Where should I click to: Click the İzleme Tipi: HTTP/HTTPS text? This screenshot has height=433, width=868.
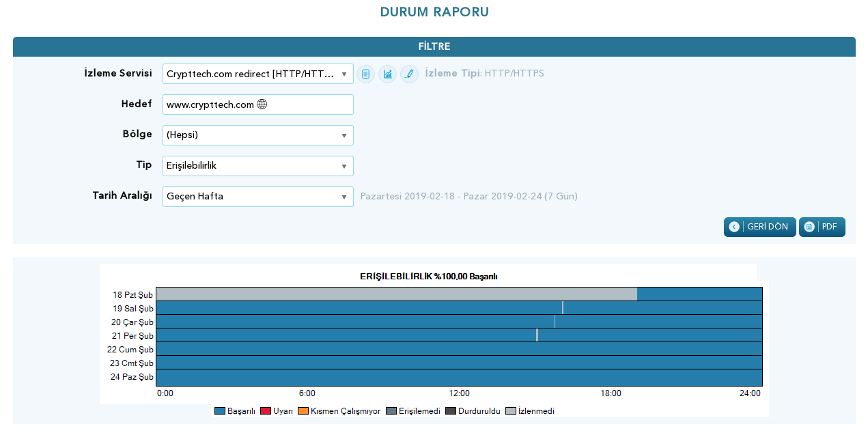coord(485,74)
